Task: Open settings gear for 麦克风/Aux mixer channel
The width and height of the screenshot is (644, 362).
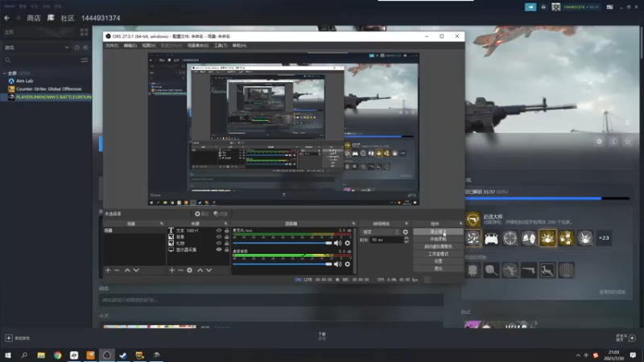Action: [x=348, y=243]
